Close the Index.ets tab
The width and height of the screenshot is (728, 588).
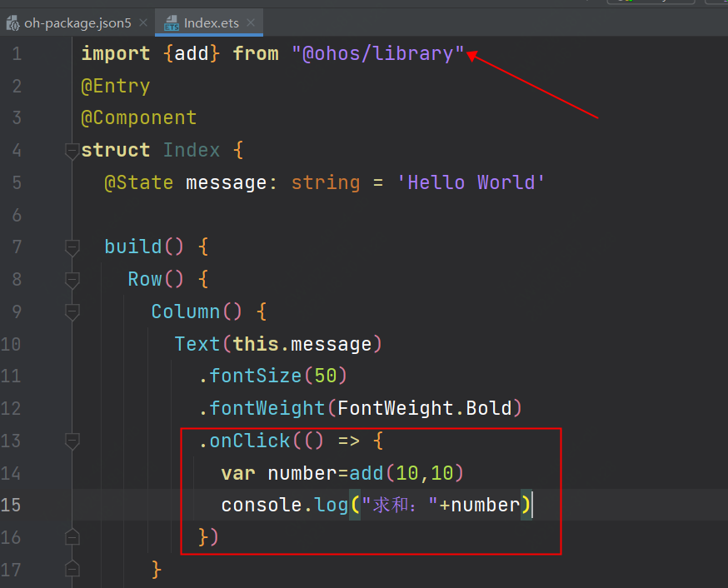251,22
